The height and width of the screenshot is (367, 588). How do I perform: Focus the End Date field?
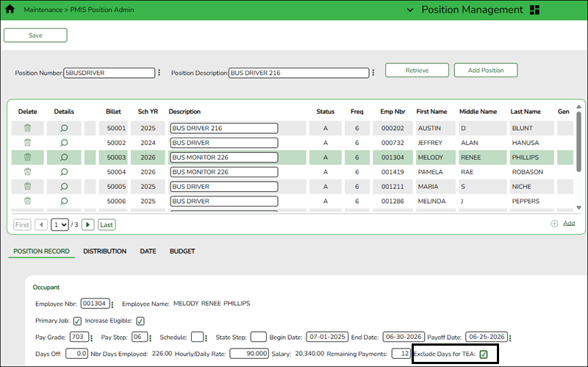(404, 337)
